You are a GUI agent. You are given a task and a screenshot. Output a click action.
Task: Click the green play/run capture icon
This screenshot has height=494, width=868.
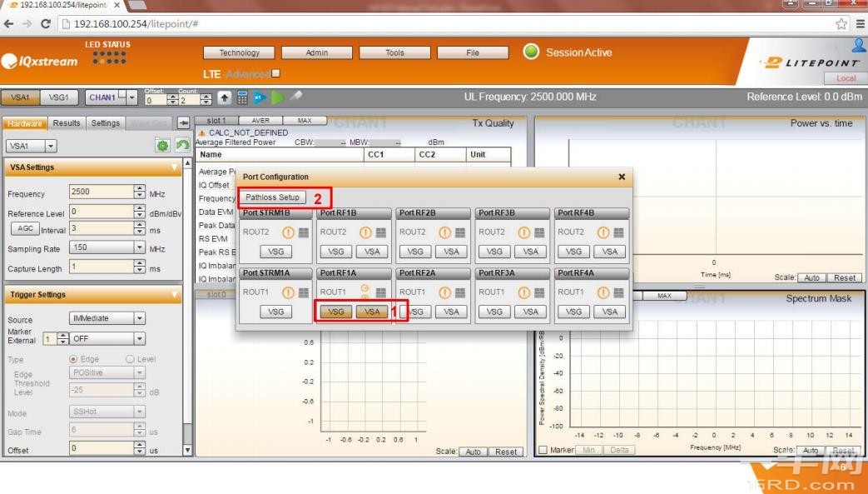click(278, 97)
